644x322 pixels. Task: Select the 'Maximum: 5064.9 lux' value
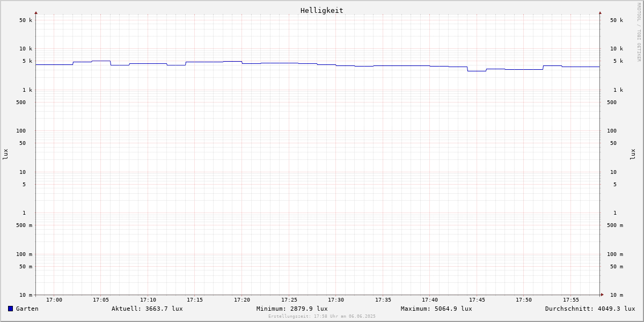point(436,309)
